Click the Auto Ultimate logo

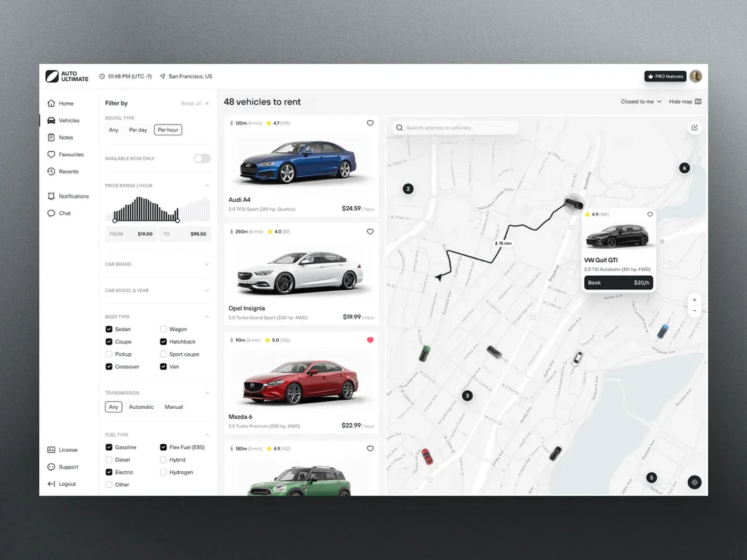point(67,76)
